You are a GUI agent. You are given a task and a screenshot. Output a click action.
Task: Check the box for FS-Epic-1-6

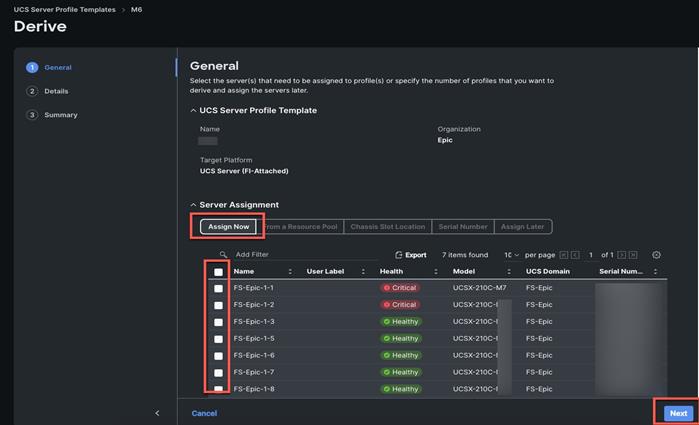[218, 355]
